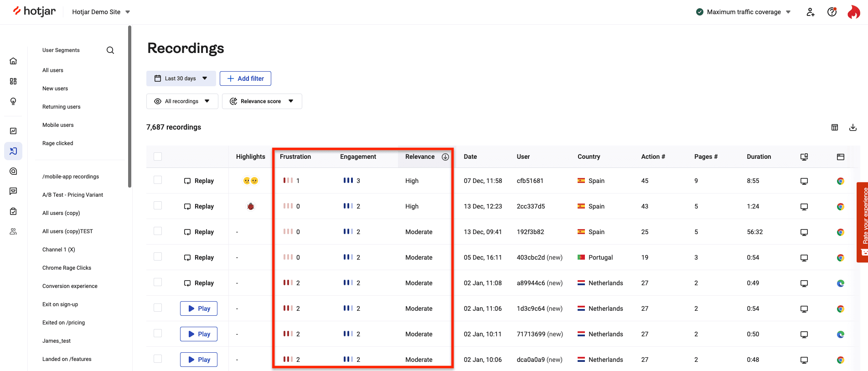Click the device column header icon

click(804, 157)
